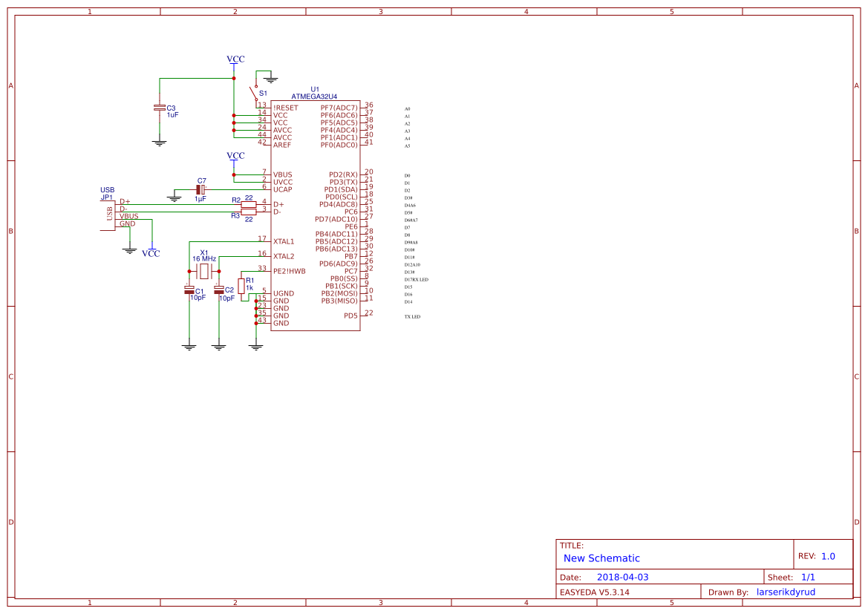The width and height of the screenshot is (868, 614).
Task: Select capacitor C1 with value 10pF
Action: pyautogui.click(x=189, y=290)
